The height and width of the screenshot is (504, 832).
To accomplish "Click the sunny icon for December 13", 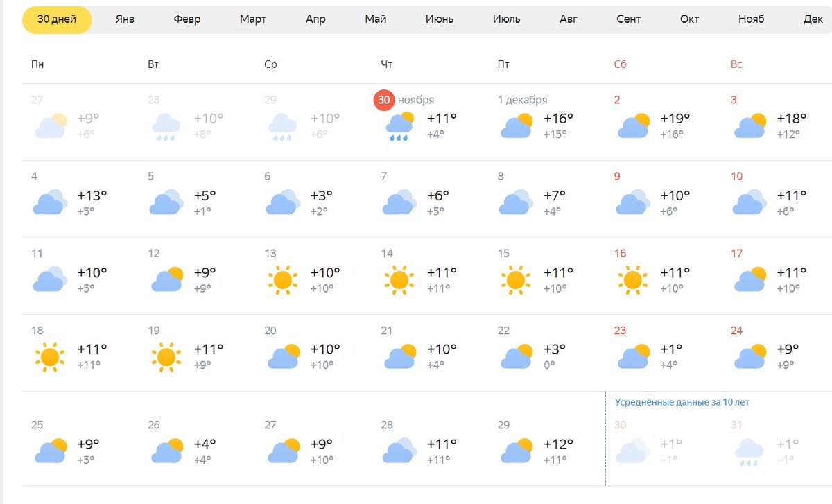I will 282,280.
